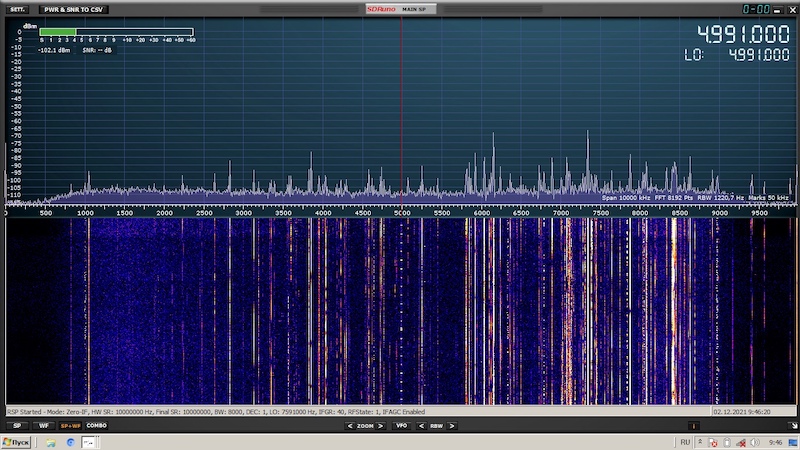Open the SETT. settings panel
Image resolution: width=800 pixels, height=450 pixels.
pos(17,9)
